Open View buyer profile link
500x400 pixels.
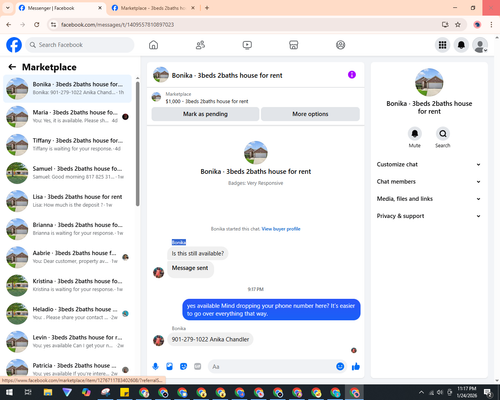click(x=281, y=229)
